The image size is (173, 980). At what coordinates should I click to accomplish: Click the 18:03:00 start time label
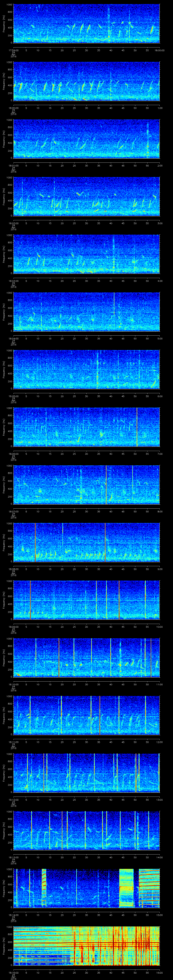pos(14,281)
